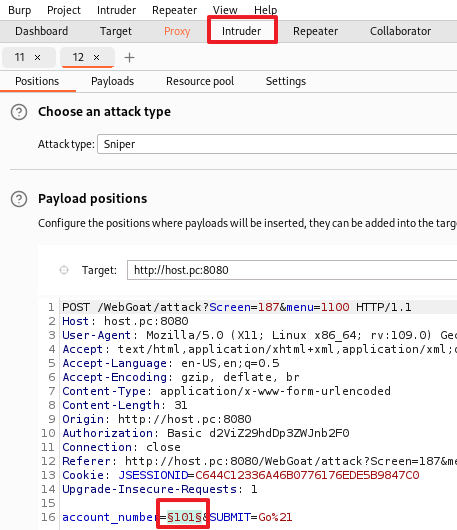Viewport: 457px width, 530px height.
Task: Click the Accept-Language header line
Action: point(171,363)
